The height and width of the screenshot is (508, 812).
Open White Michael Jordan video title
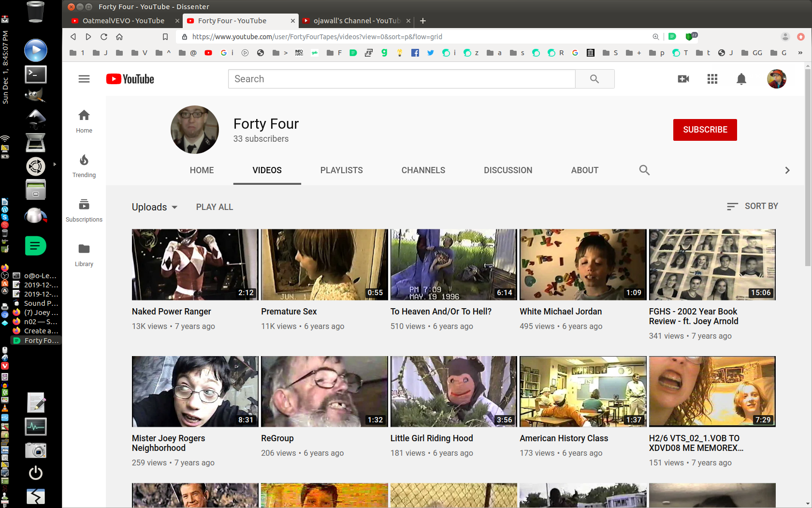point(561,312)
